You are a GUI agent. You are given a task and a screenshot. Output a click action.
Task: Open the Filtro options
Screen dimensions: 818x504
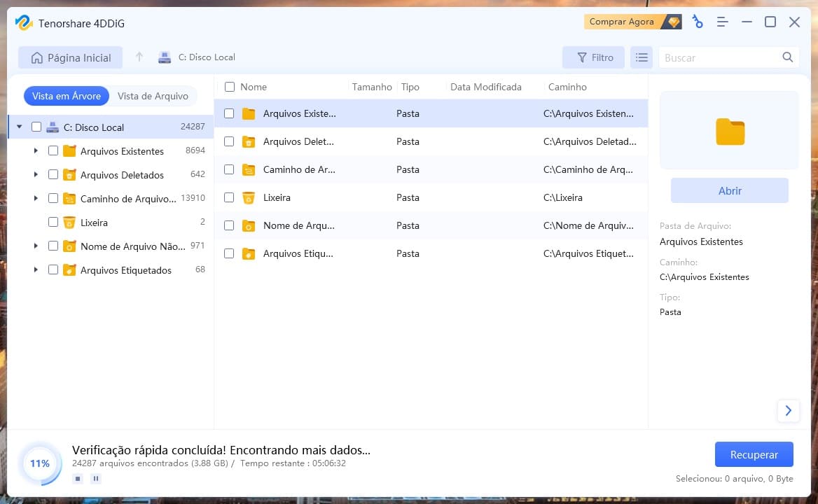(x=593, y=57)
